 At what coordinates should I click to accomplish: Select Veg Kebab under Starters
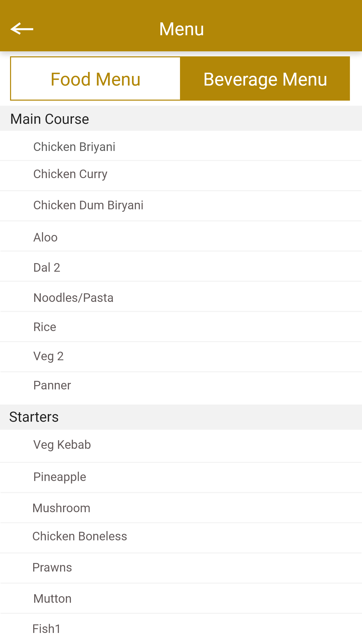[62, 445]
